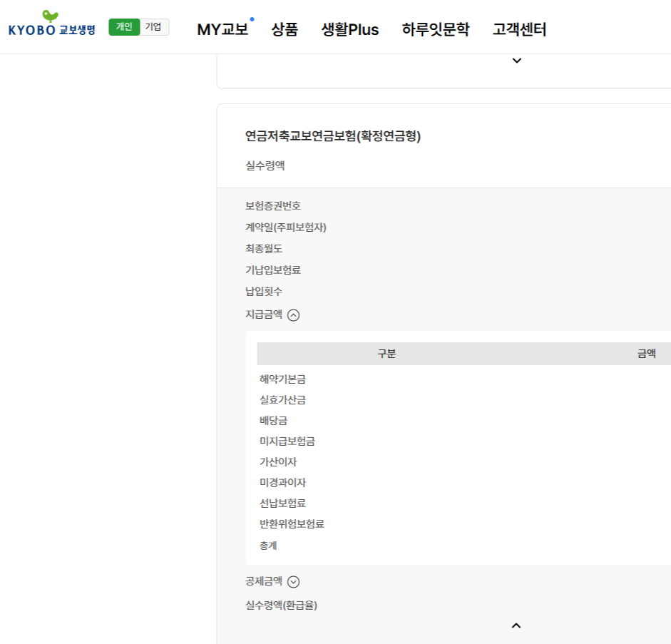Open the 생활Plus menu

click(x=350, y=29)
